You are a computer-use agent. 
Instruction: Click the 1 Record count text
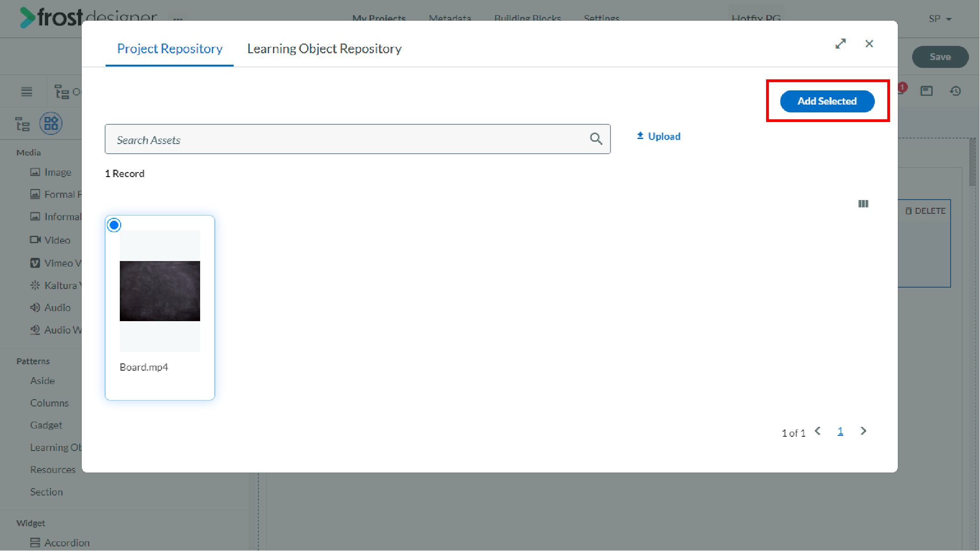125,173
